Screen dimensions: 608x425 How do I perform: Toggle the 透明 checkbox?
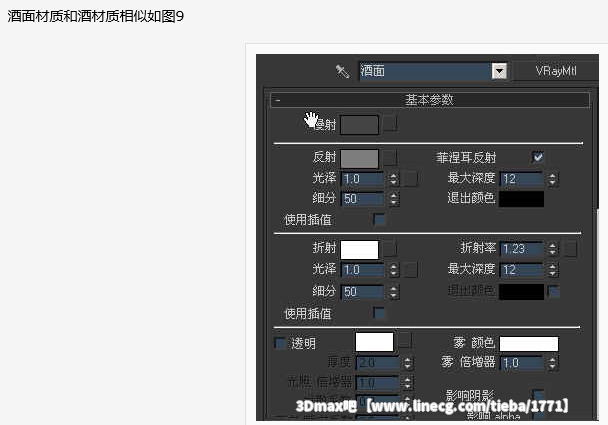point(280,343)
